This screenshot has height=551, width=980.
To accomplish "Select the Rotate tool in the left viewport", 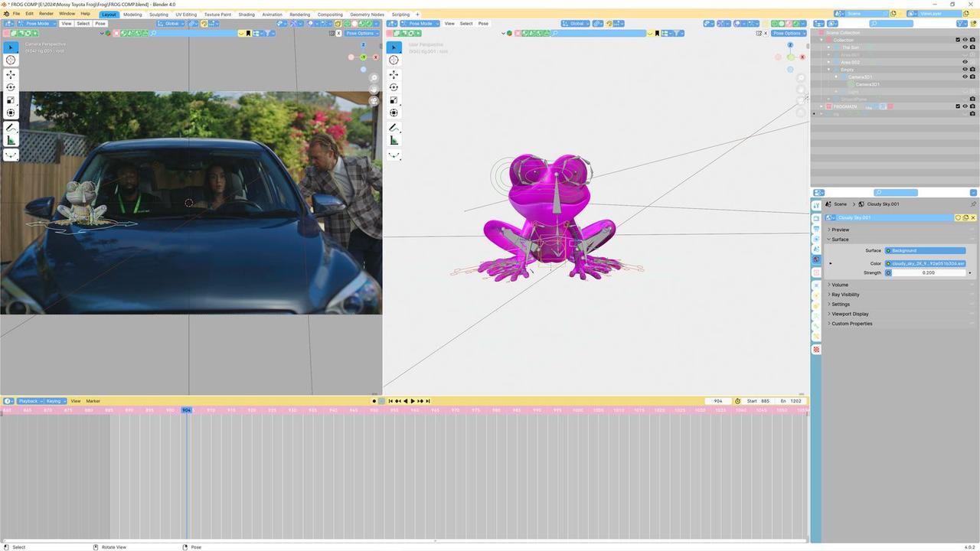I will 11,87.
